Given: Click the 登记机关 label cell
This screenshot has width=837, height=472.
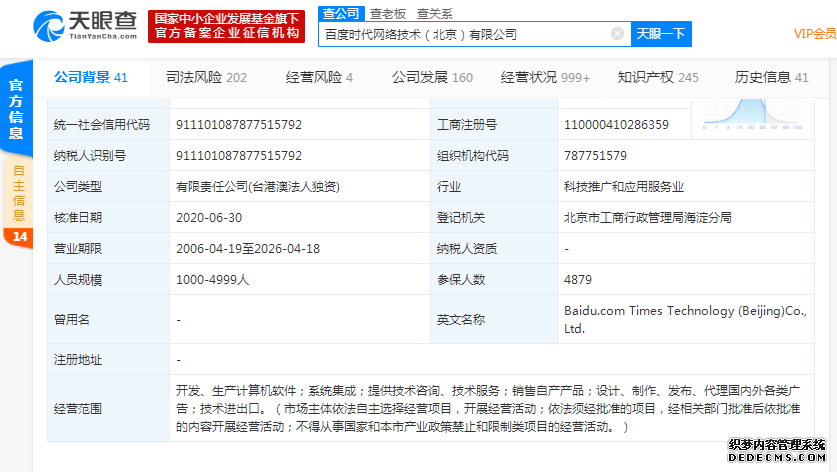Looking at the screenshot, I should (494, 217).
